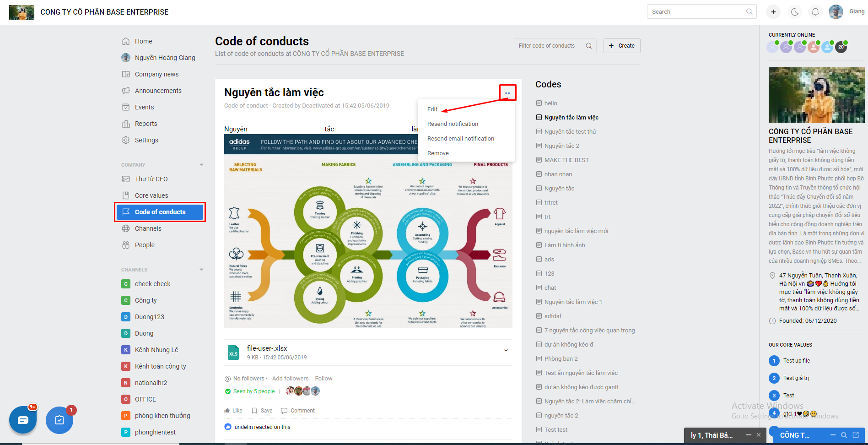This screenshot has height=445, width=868.
Task: Click the user avatar beside Giang
Action: click(836, 12)
